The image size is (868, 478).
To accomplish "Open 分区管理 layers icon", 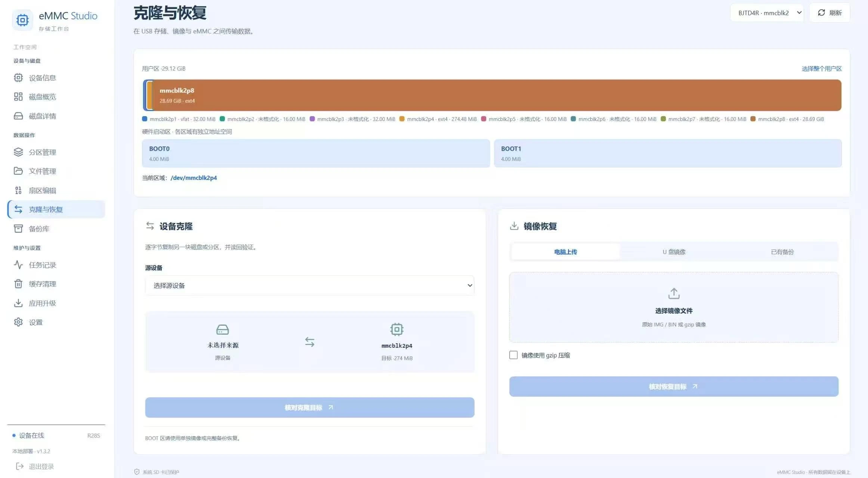I will [18, 152].
